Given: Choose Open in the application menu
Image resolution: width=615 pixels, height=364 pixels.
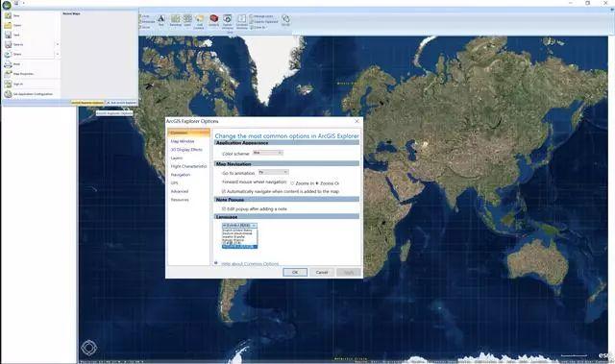Looking at the screenshot, I should 31,26.
